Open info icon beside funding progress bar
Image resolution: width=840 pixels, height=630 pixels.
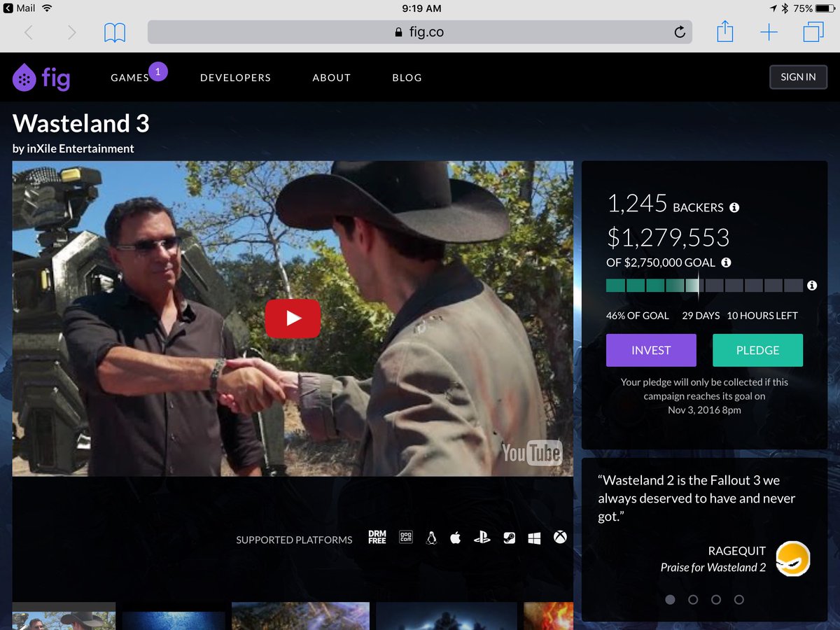click(812, 286)
